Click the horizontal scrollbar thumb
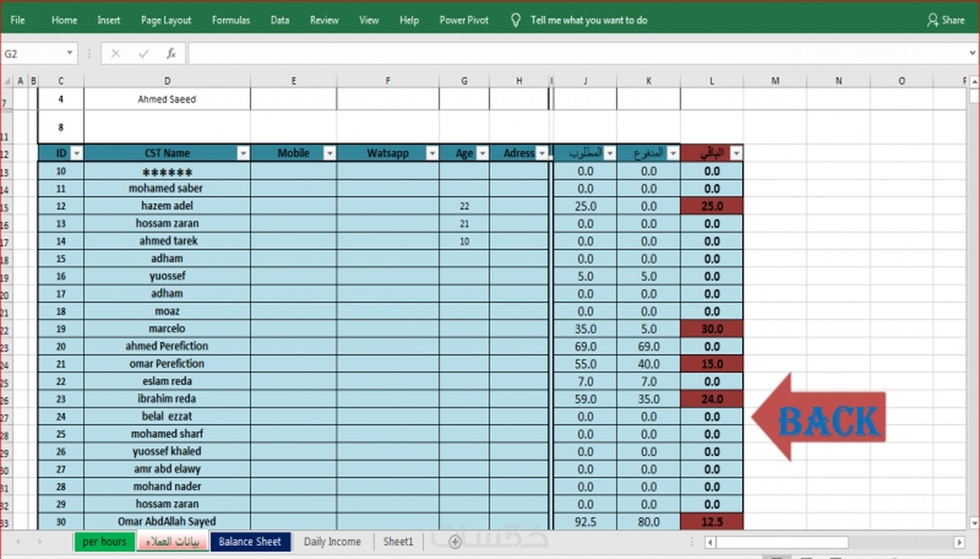The height and width of the screenshot is (559, 980). point(783,542)
